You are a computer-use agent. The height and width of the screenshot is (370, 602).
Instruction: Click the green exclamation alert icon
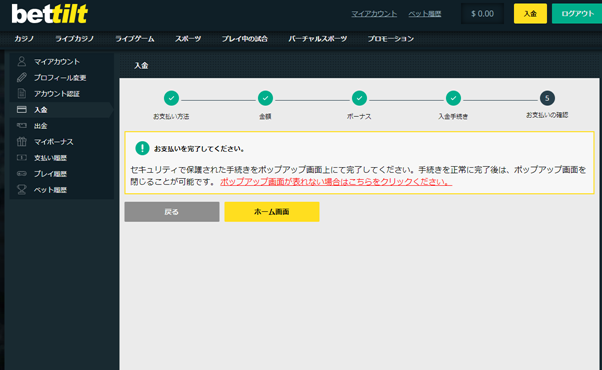[x=142, y=148]
